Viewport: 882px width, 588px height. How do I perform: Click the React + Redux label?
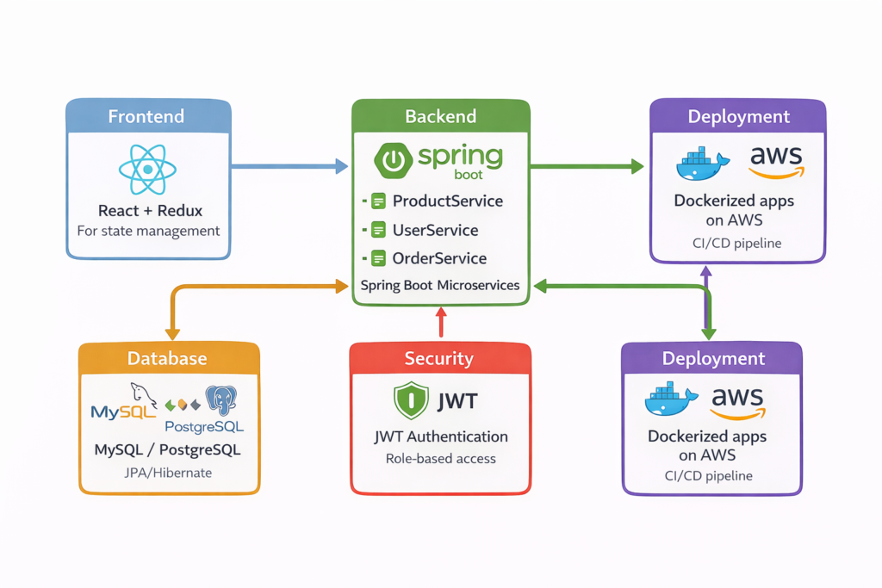click(x=147, y=210)
